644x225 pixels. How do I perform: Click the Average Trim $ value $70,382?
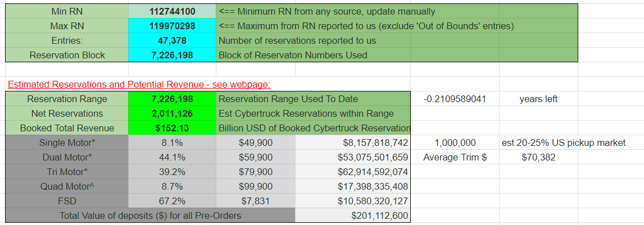pos(538,157)
